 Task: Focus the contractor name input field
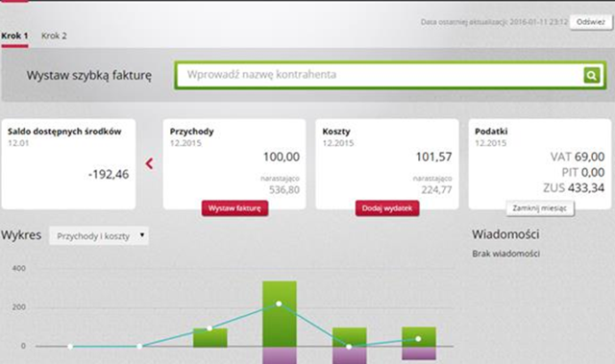coord(379,75)
